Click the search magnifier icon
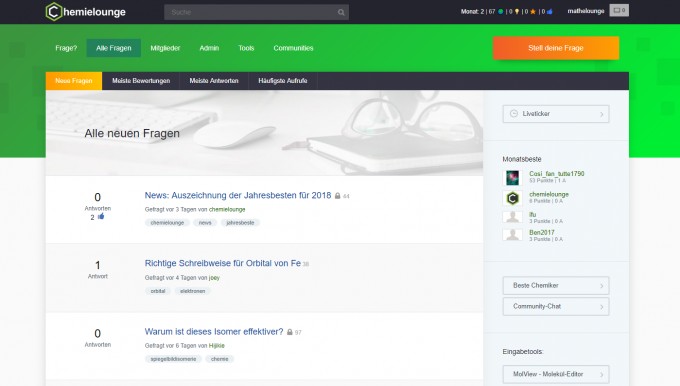 click(x=341, y=12)
